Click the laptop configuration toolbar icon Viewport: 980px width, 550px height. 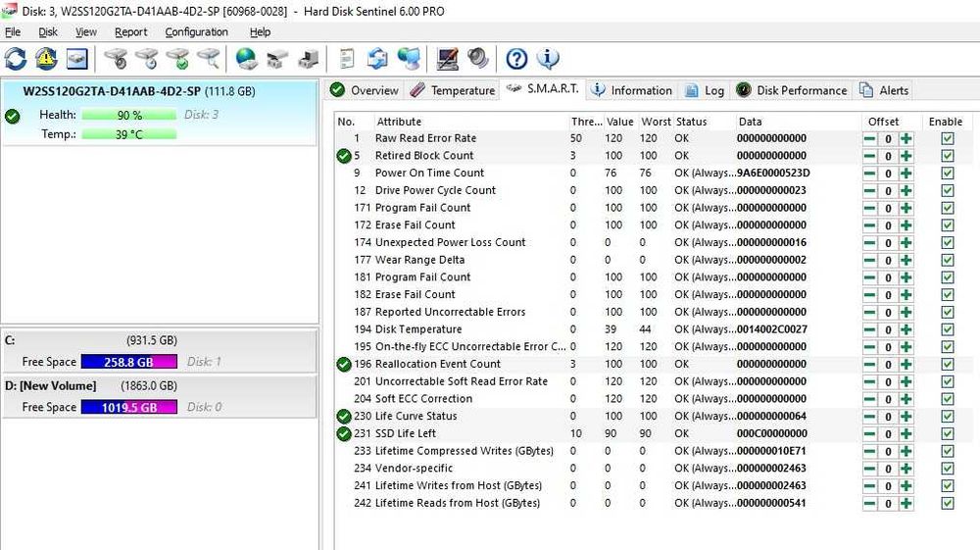[448, 59]
